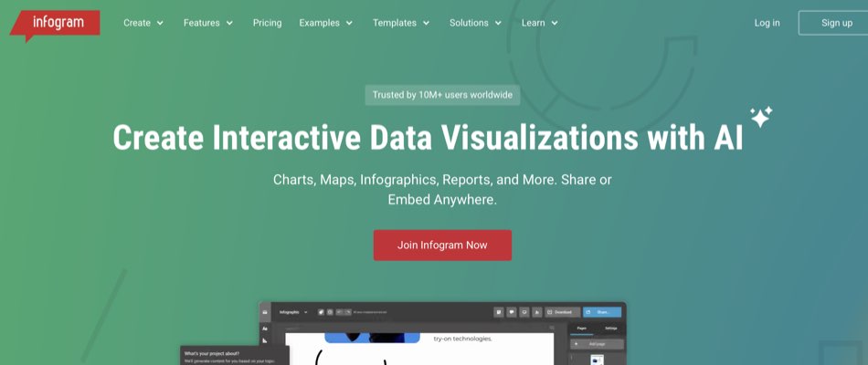Click the Join Infogram Now button
Viewport: 868px width, 365px height.
(442, 245)
